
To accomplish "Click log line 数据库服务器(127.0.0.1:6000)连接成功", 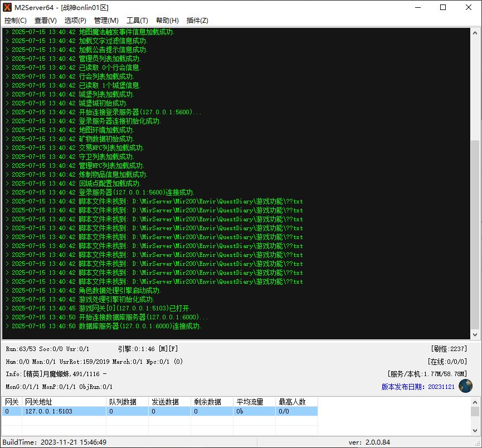I will pyautogui.click(x=103, y=326).
